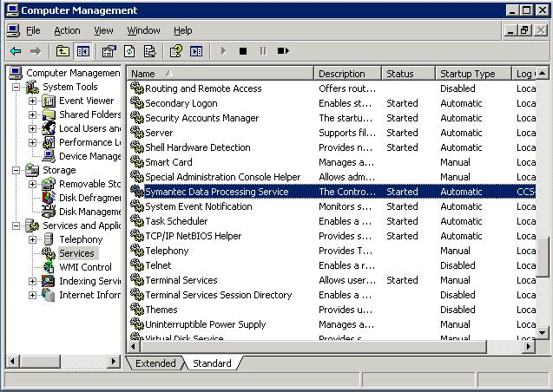Click the Export List toolbar icon
The height and width of the screenshot is (392, 553).
click(149, 51)
